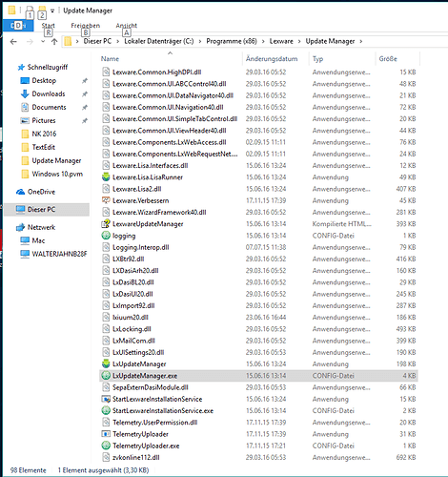
Task: Open TextEdit folder in sidebar
Action: (x=43, y=147)
